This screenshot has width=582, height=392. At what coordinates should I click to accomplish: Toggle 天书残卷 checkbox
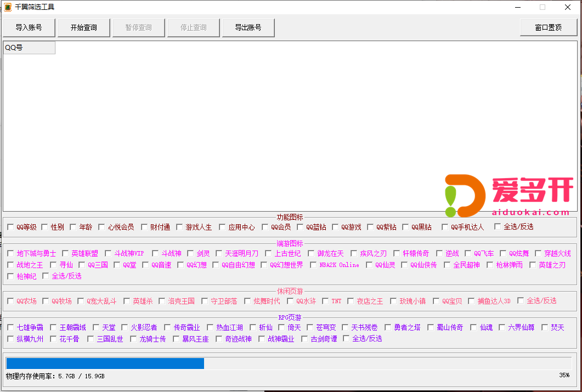345,327
